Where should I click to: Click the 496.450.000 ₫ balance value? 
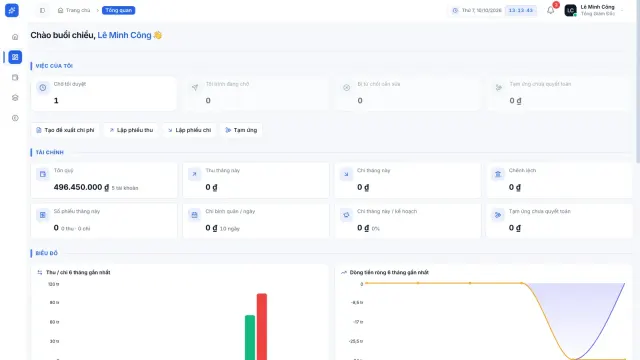(x=81, y=187)
